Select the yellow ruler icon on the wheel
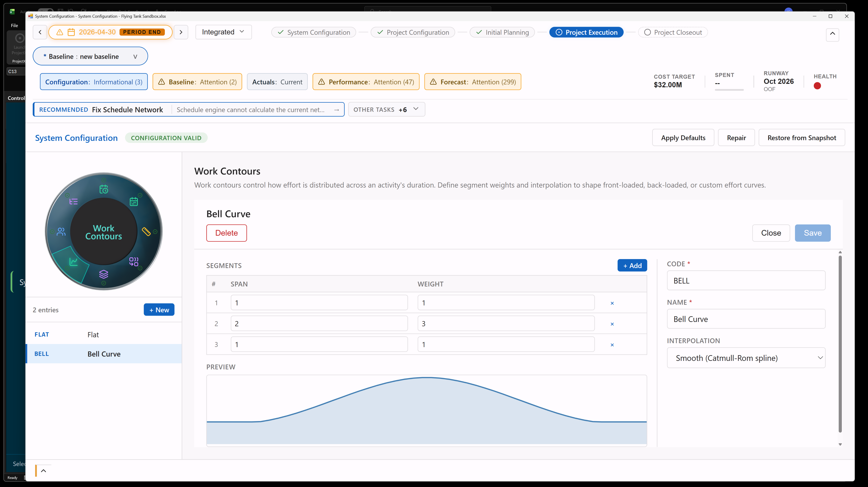 tap(146, 231)
